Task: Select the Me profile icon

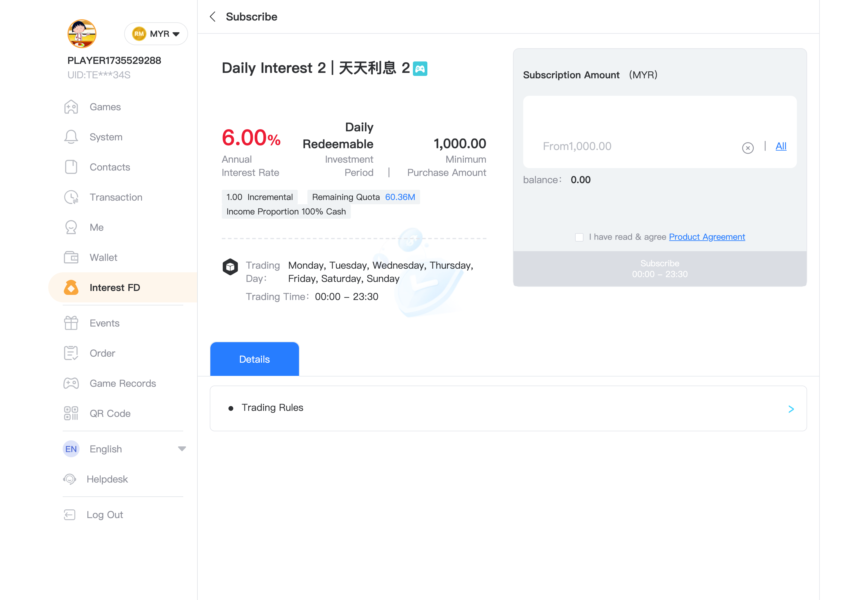Action: (x=71, y=227)
